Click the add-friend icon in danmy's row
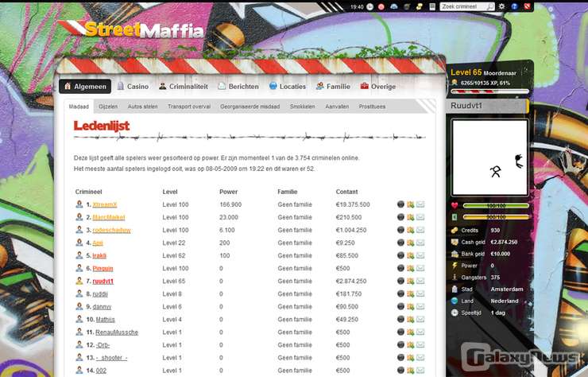 click(x=411, y=306)
